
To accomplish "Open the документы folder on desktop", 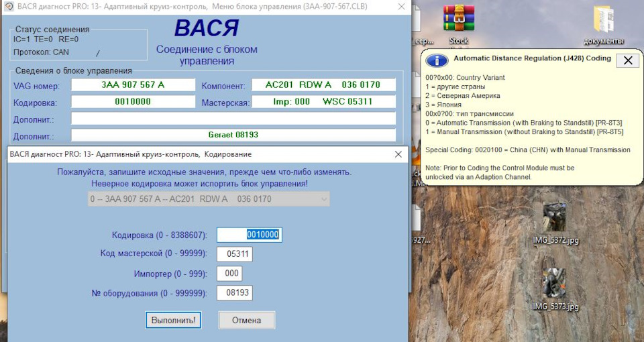I will (603, 25).
